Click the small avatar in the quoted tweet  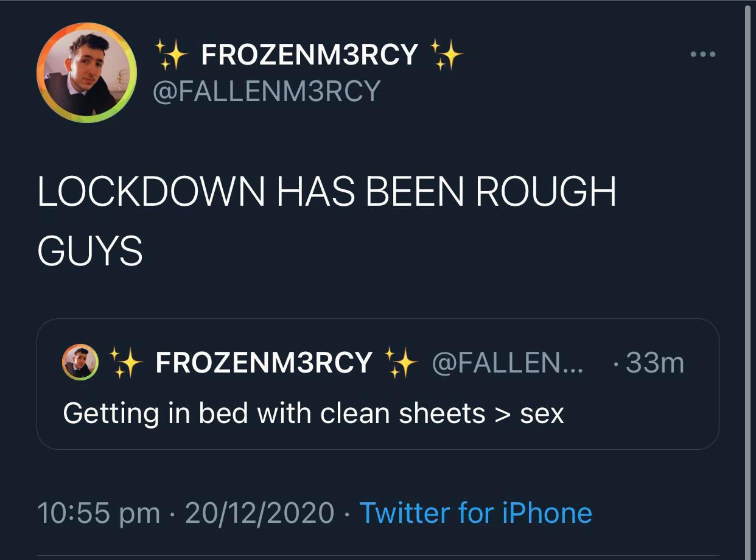[81, 362]
